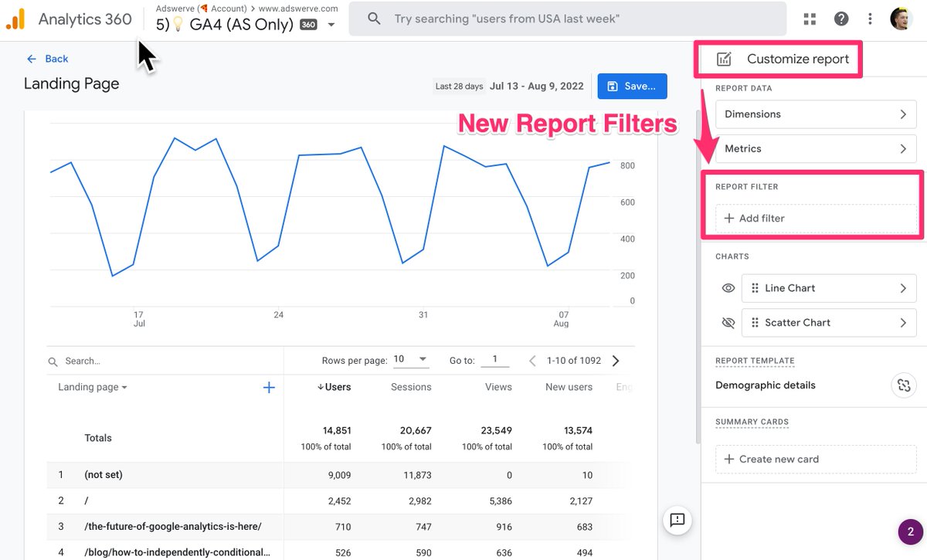Image resolution: width=927 pixels, height=560 pixels.
Task: Click the plus icon to add dimension column
Action: coord(269,388)
